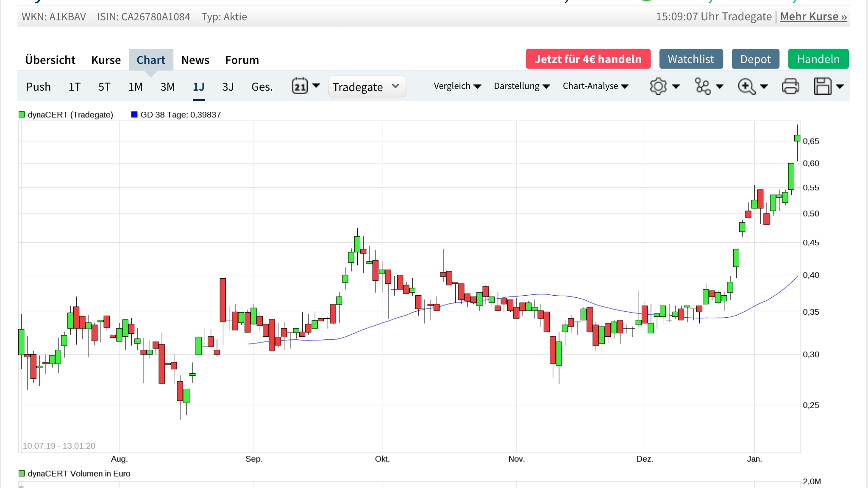
Task: Select the 3M time range
Action: pos(167,87)
